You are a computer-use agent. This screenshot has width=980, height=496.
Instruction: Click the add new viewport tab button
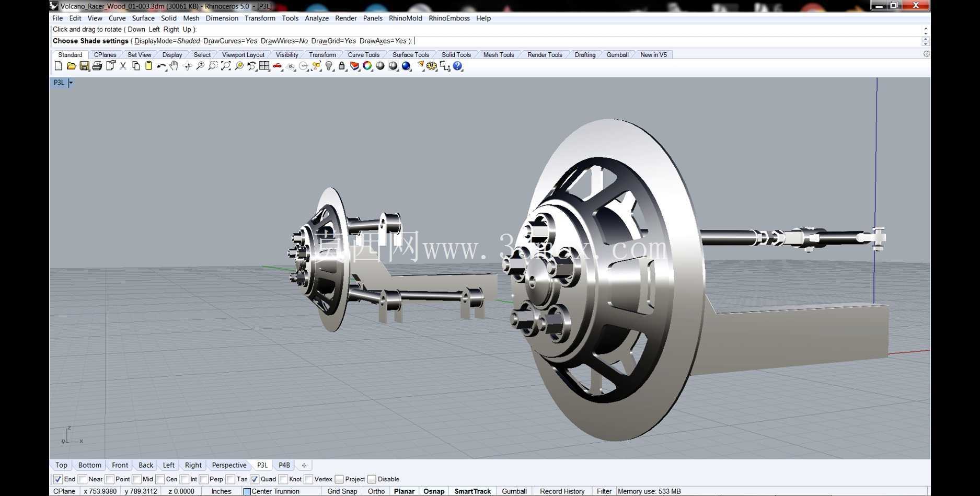click(x=304, y=465)
